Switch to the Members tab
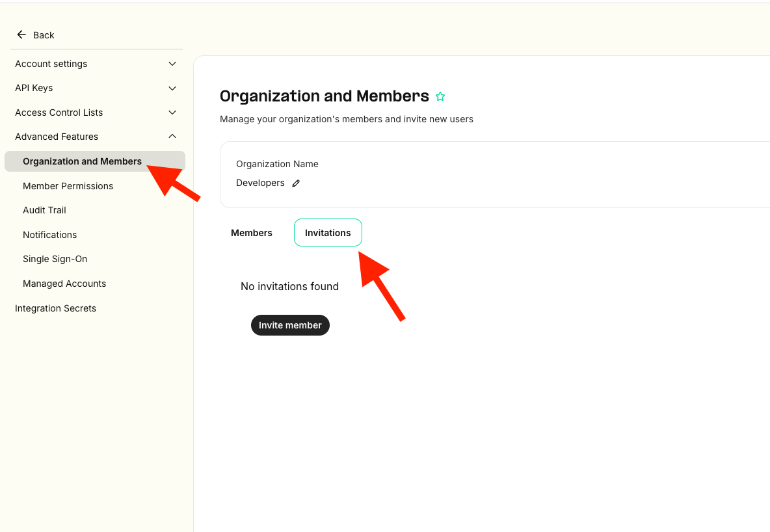The height and width of the screenshot is (532, 770). tap(252, 233)
